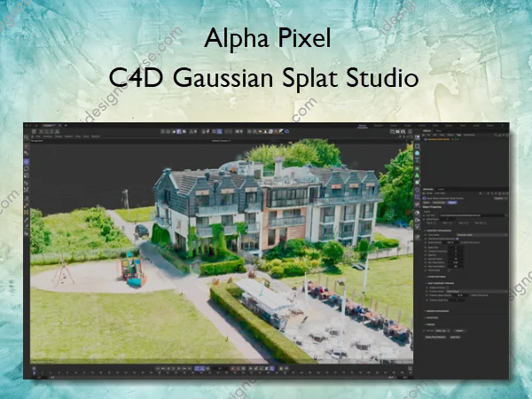Click the green Subdivision Surface generator icon
Image resolution: width=532 pixels, height=399 pixels.
click(x=417, y=168)
